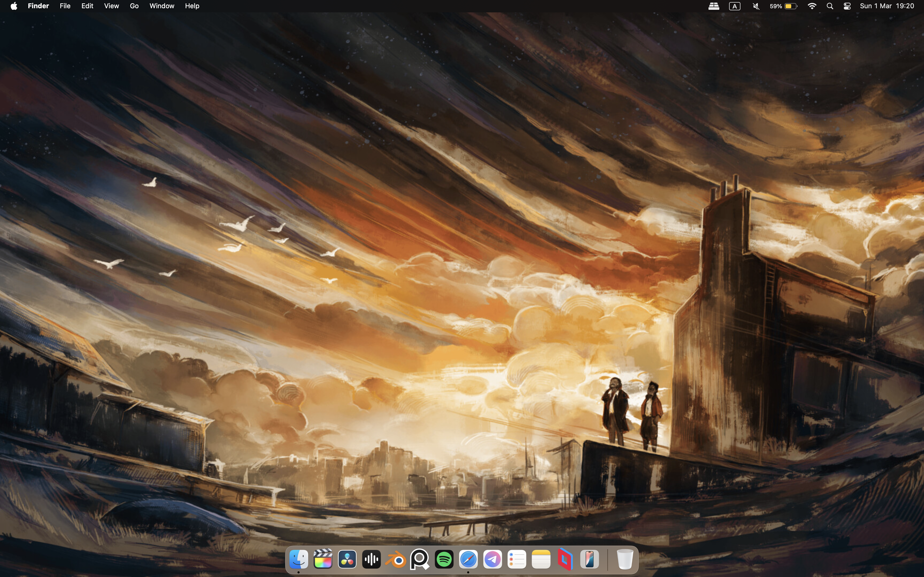
Task: Open the Go menu
Action: pos(134,6)
